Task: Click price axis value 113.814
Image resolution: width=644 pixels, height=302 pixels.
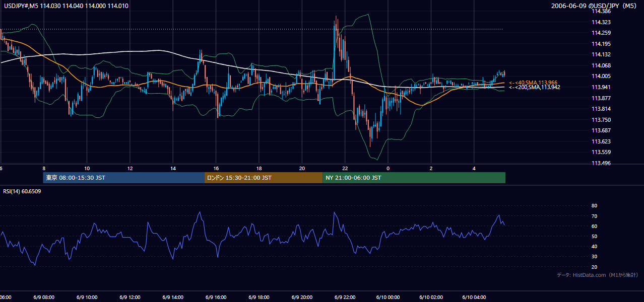Action: coord(600,109)
